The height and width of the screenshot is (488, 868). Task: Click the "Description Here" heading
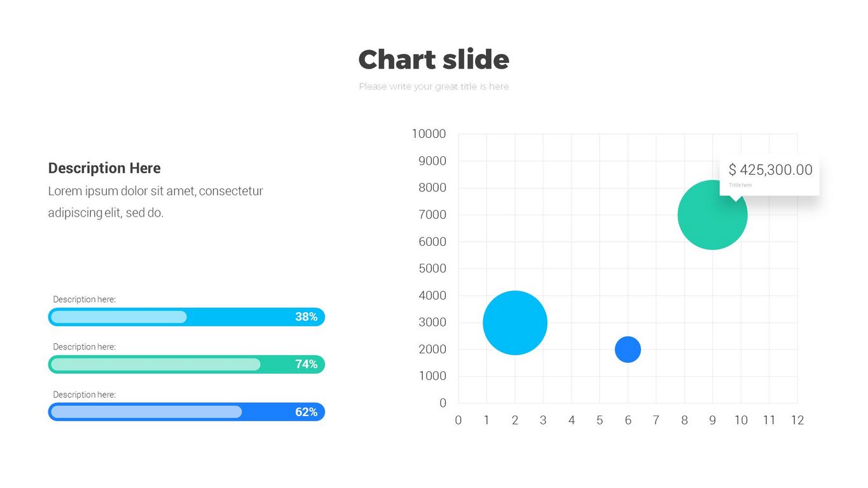pyautogui.click(x=104, y=168)
